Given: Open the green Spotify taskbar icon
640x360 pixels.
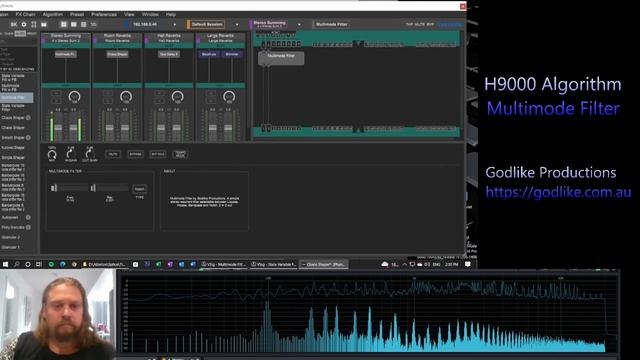Looking at the screenshot, I should (51, 264).
